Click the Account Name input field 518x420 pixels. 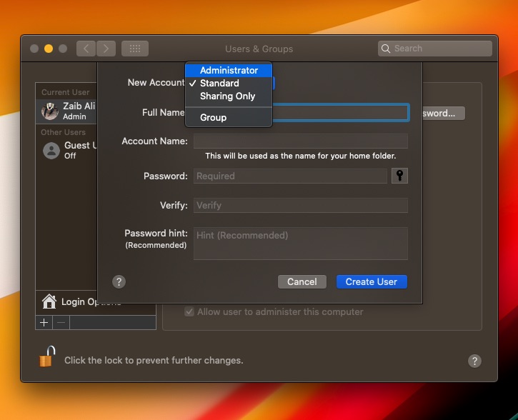(301, 141)
